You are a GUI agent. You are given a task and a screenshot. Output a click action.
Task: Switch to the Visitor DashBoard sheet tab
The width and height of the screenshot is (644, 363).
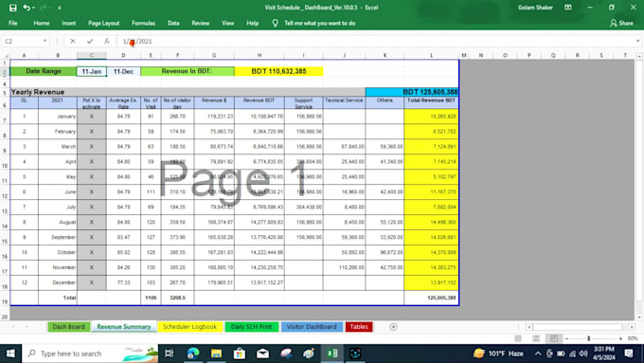(312, 327)
